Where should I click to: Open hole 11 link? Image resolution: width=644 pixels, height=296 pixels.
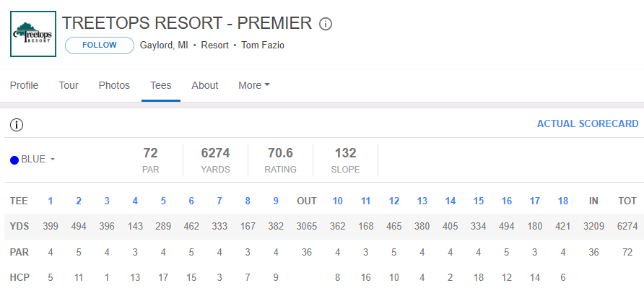(x=365, y=201)
